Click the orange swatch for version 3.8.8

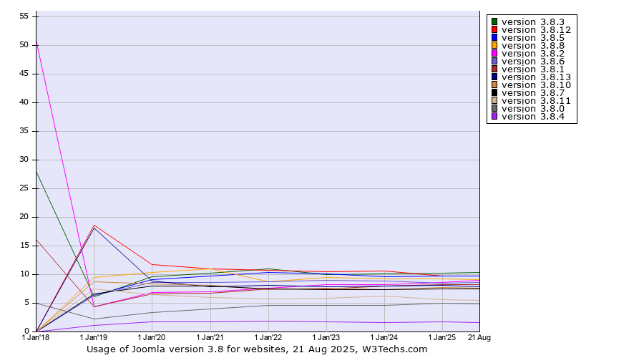494,45
